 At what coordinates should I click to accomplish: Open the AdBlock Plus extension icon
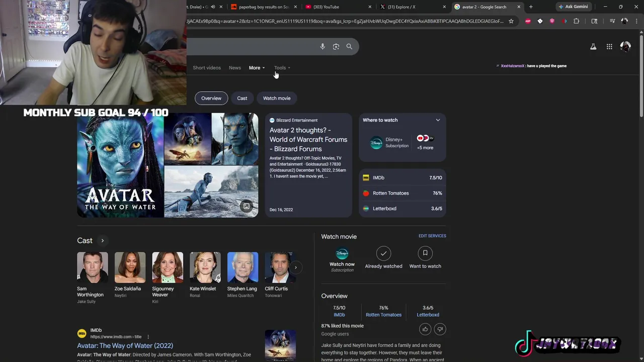[x=528, y=21]
